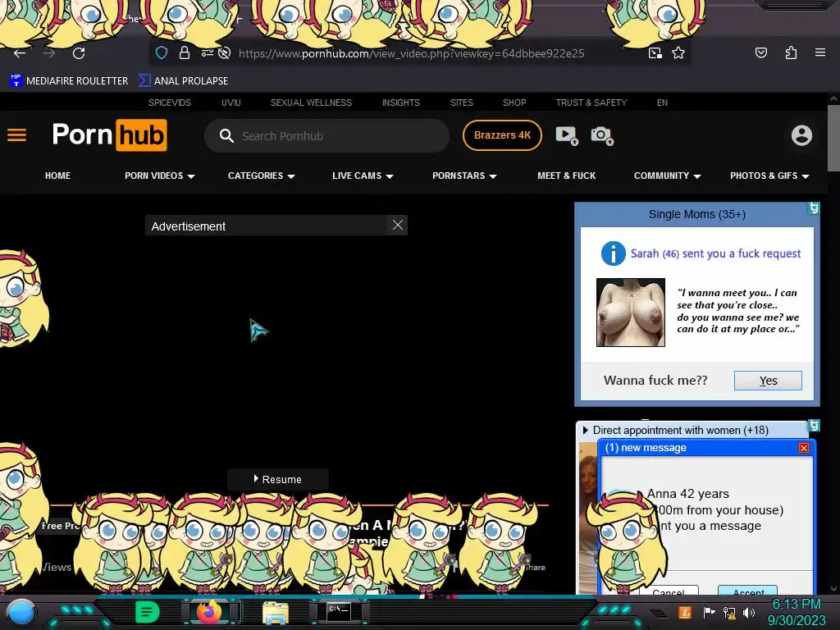Click the Brazzers 4K button
The image size is (840, 630).
click(502, 135)
